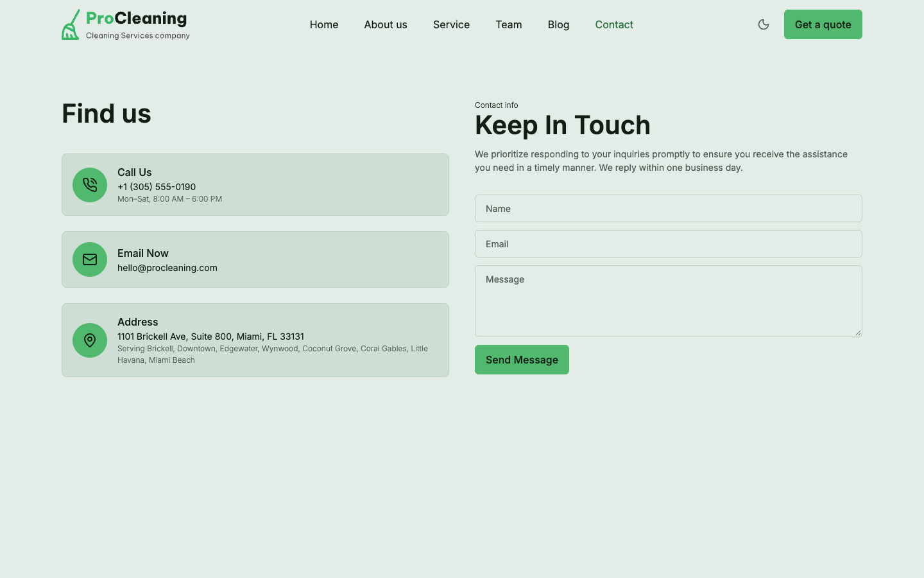Open the About us page

pyautogui.click(x=386, y=24)
